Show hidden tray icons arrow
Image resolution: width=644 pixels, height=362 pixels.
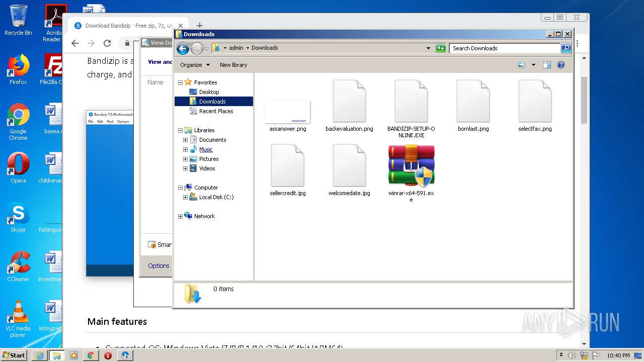561,355
